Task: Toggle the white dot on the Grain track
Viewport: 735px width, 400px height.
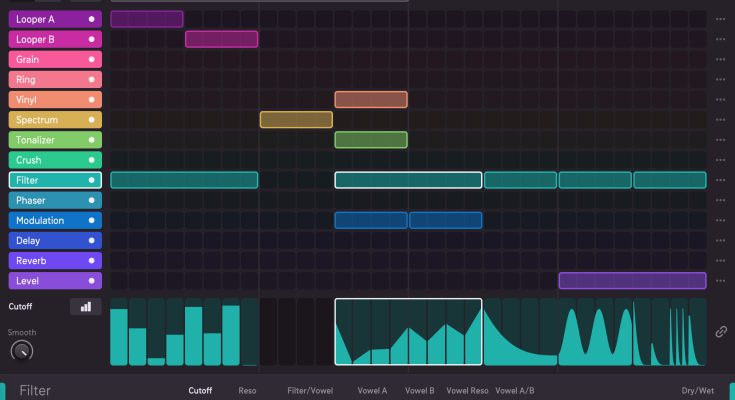Action: [x=92, y=60]
